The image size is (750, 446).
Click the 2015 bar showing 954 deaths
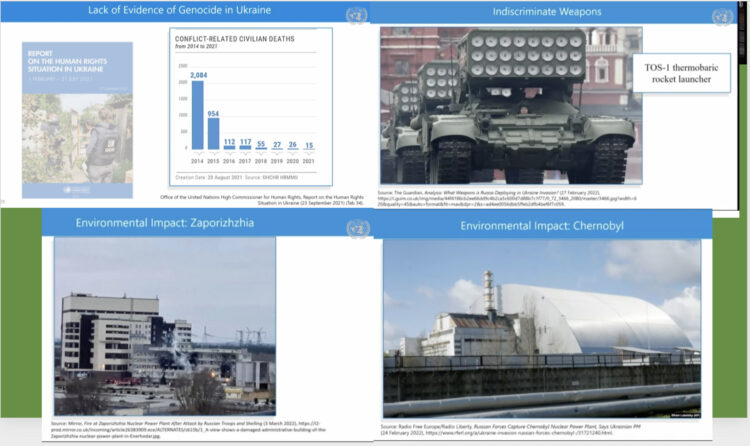pyautogui.click(x=213, y=133)
